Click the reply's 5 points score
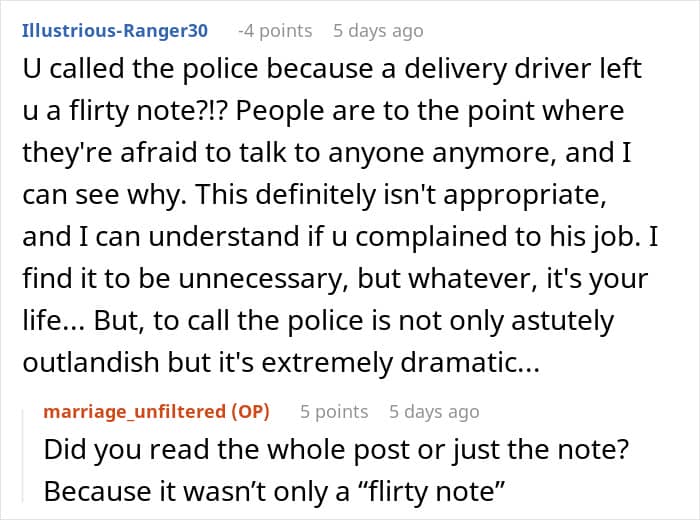700x520 pixels. point(334,411)
